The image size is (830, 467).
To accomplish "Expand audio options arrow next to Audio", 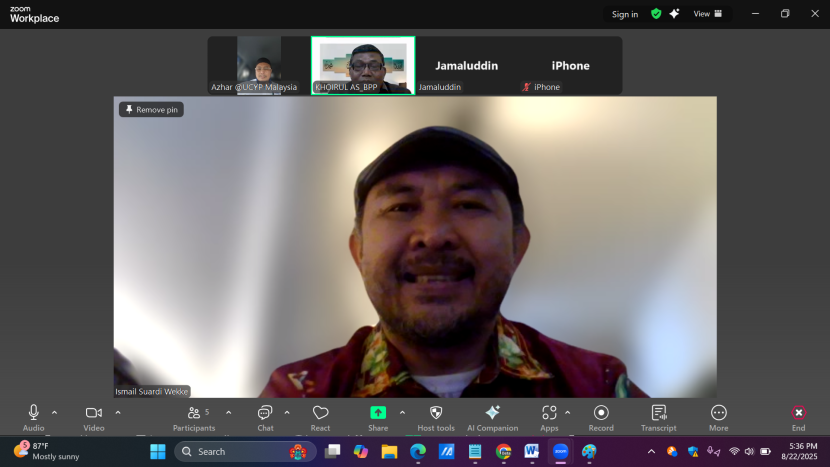I will coord(54,412).
